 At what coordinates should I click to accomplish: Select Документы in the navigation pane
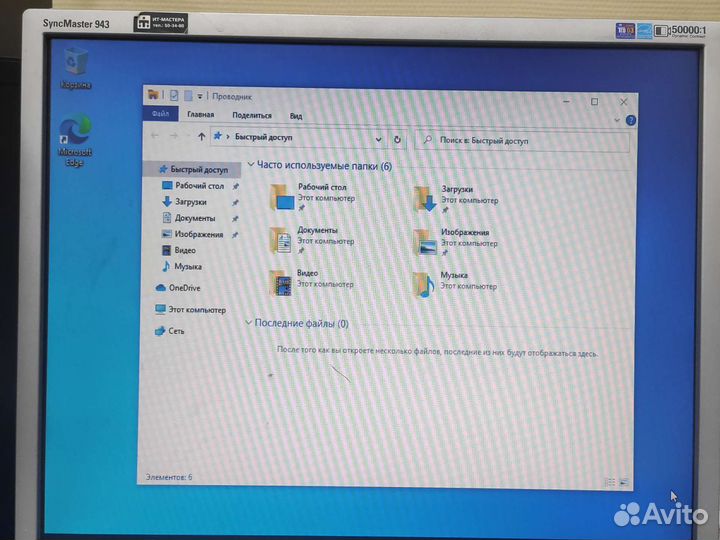point(193,218)
